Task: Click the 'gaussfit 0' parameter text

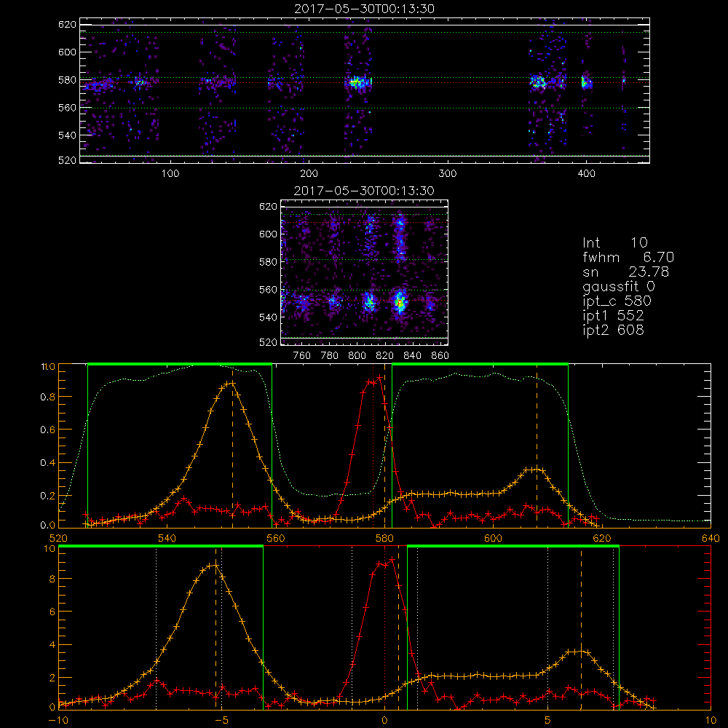Action: click(x=619, y=286)
